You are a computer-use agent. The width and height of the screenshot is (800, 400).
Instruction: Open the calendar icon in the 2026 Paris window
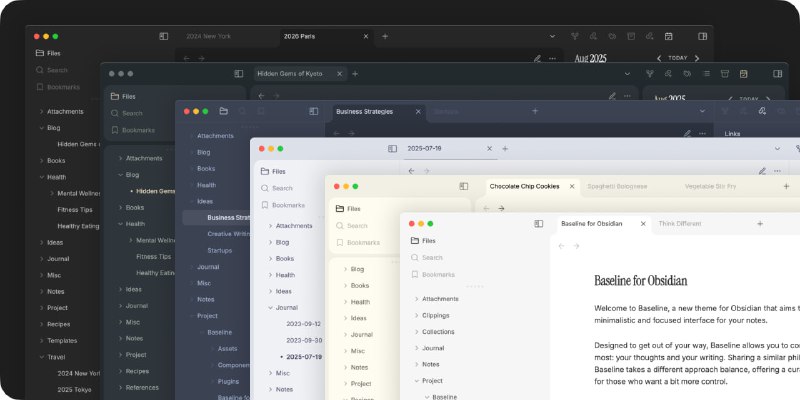pos(669,36)
